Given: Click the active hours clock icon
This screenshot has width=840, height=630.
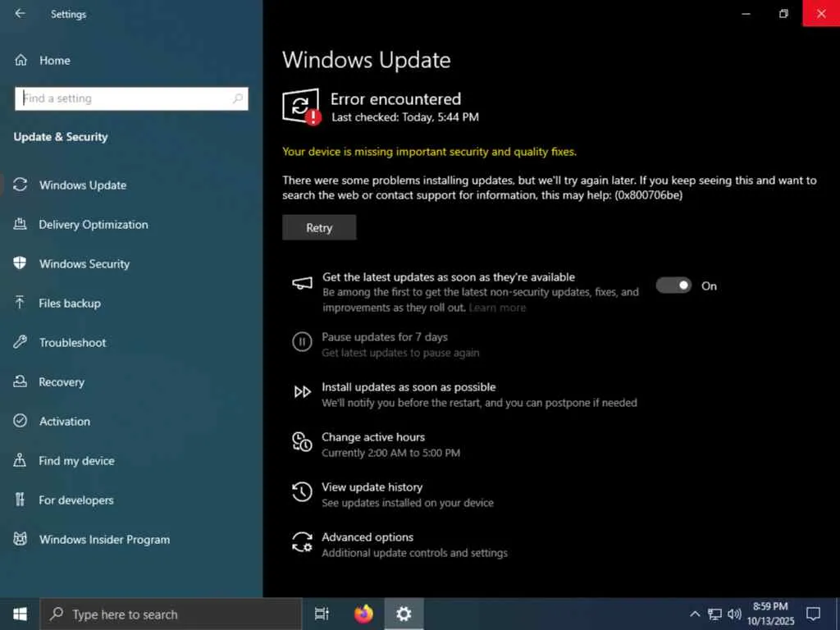Looking at the screenshot, I should [x=302, y=441].
